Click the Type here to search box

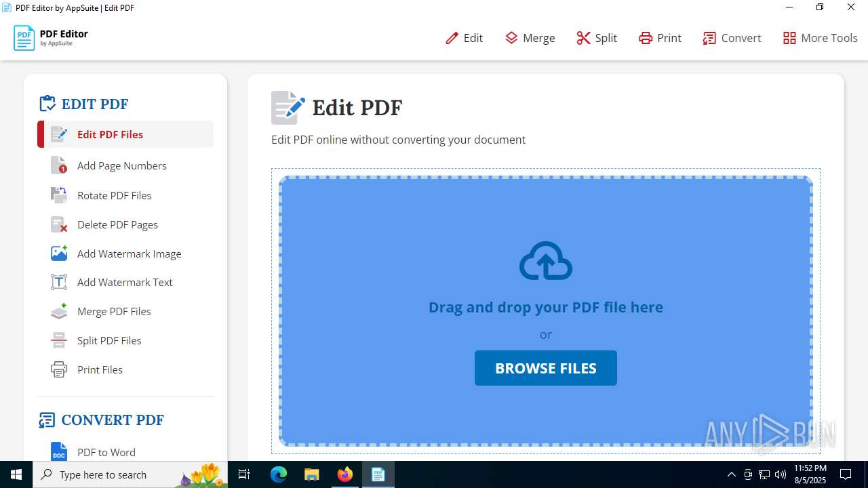[x=132, y=474]
